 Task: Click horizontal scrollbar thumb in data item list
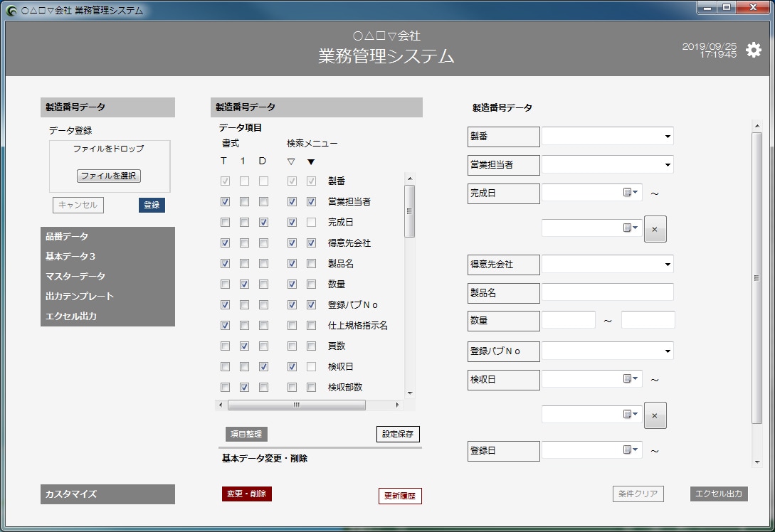tap(297, 405)
